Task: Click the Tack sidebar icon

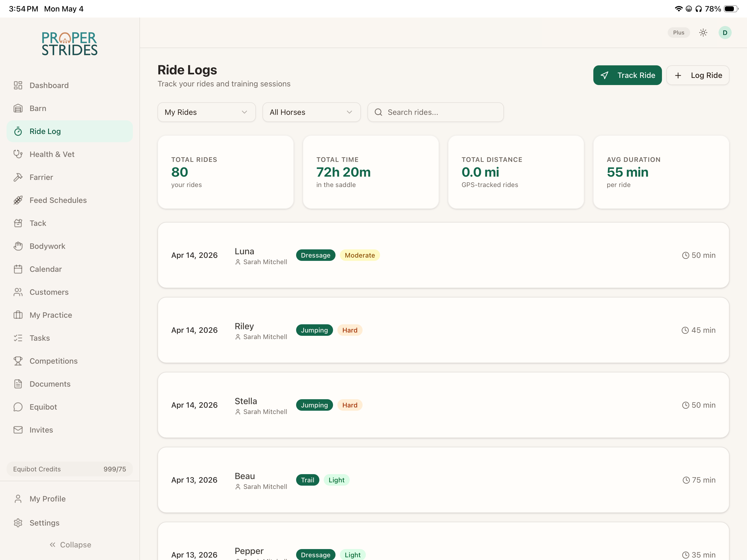Action: [x=18, y=223]
